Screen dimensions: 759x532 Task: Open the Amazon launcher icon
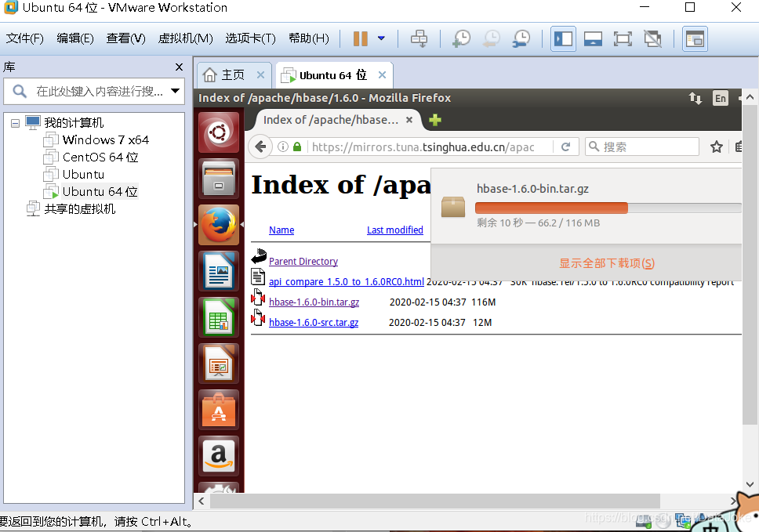pyautogui.click(x=219, y=456)
